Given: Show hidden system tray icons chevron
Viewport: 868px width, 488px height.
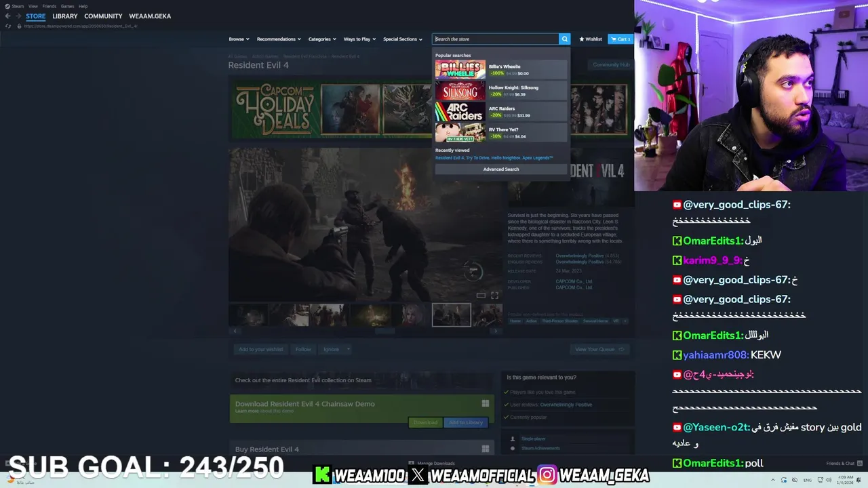Looking at the screenshot, I should [772, 480].
